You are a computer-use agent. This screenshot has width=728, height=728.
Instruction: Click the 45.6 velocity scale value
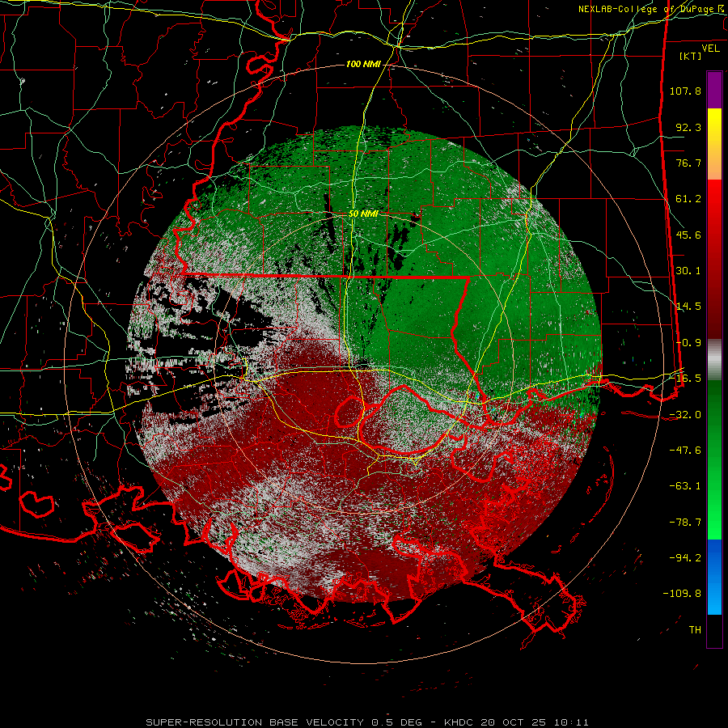point(688,235)
